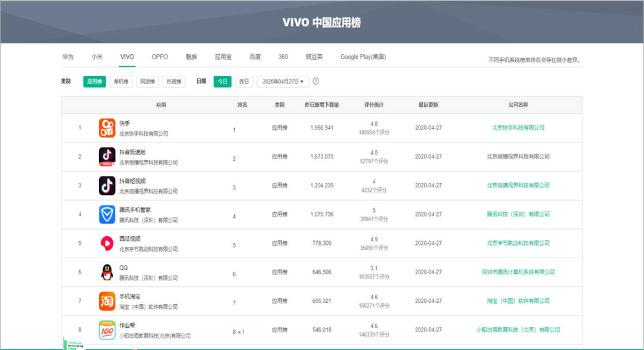The height and width of the screenshot is (350, 644).
Task: Click the 手机淘宝 app icon
Action: coord(107,301)
